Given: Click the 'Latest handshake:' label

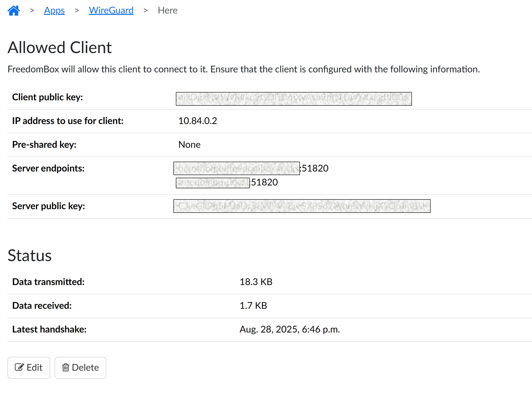Looking at the screenshot, I should 49,329.
